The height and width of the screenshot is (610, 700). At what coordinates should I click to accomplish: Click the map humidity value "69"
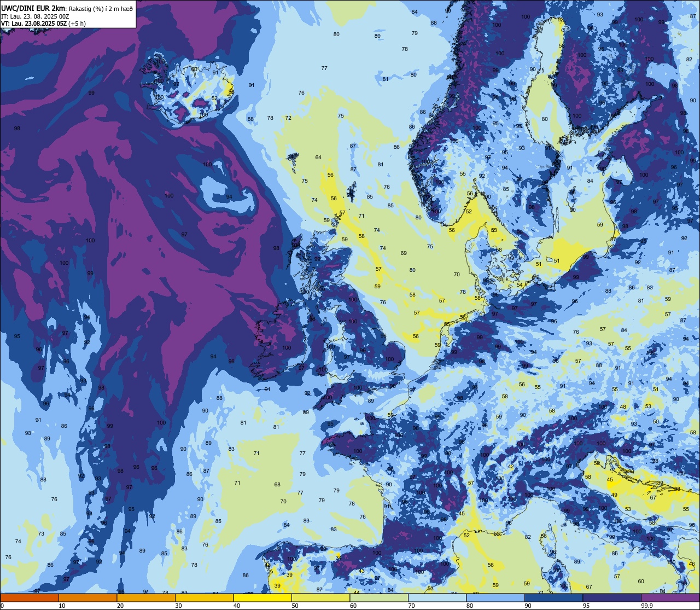point(404,253)
